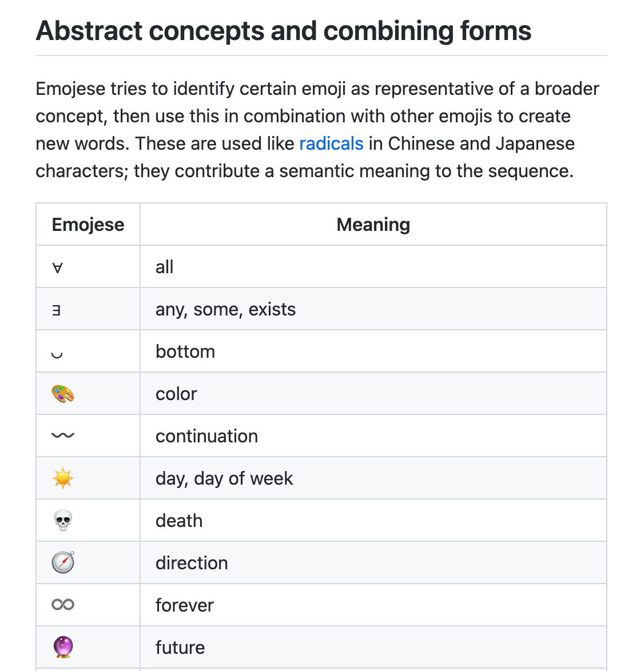Click the 'any, some, exists' meaning cell
The height and width of the screenshot is (671, 644).
(373, 309)
